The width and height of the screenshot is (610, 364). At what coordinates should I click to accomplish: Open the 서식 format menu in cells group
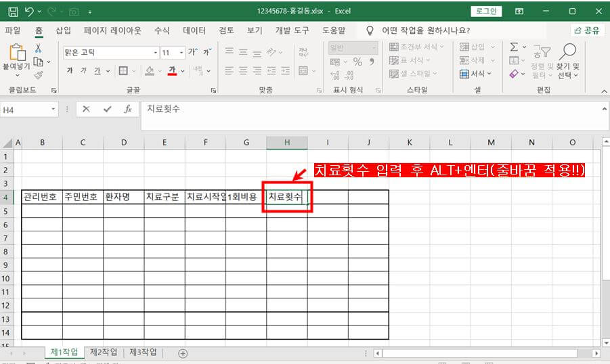pos(476,74)
